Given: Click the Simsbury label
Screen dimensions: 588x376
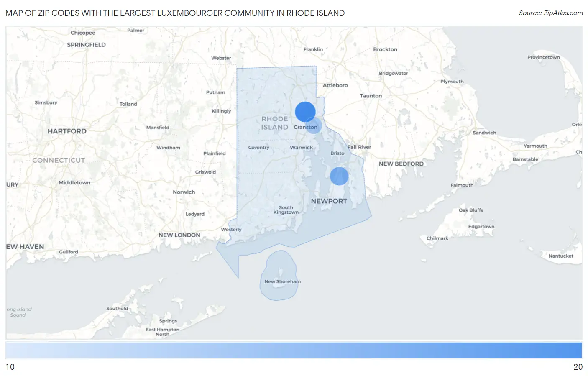Looking at the screenshot, I should click(46, 103).
